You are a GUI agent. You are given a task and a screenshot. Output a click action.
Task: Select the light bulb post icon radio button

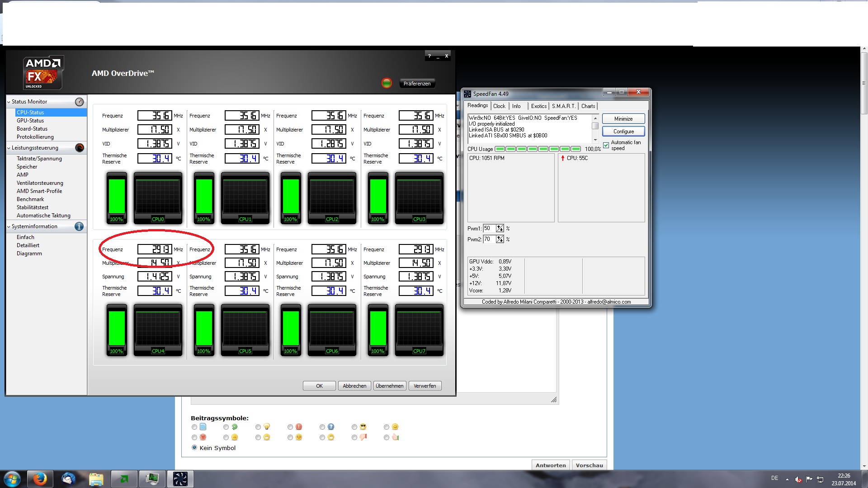click(x=258, y=427)
